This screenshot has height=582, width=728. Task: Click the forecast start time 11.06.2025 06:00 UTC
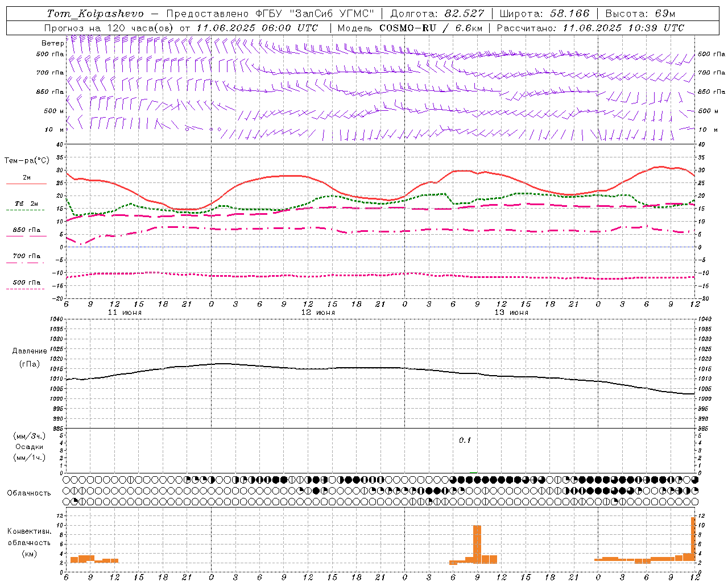pos(257,28)
